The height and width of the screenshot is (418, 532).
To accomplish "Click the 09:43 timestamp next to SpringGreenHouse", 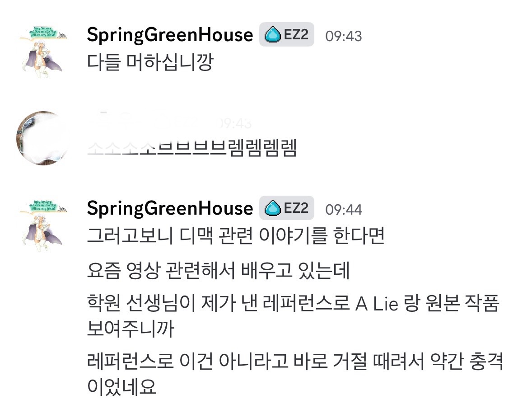I will pyautogui.click(x=344, y=36).
